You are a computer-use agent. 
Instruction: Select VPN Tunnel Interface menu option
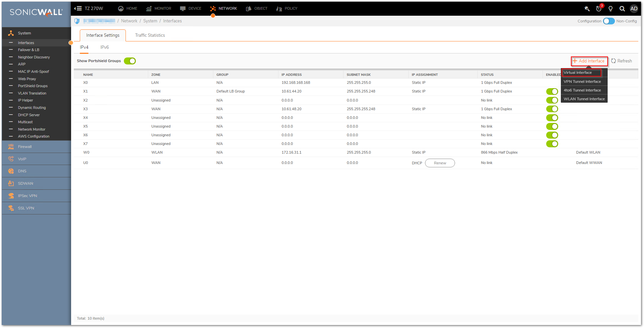(x=582, y=81)
